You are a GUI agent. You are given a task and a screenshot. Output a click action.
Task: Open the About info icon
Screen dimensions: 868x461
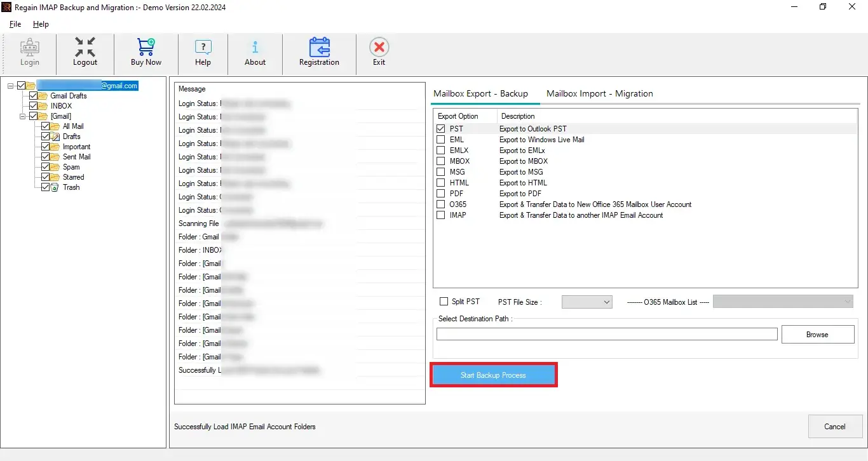(x=255, y=48)
